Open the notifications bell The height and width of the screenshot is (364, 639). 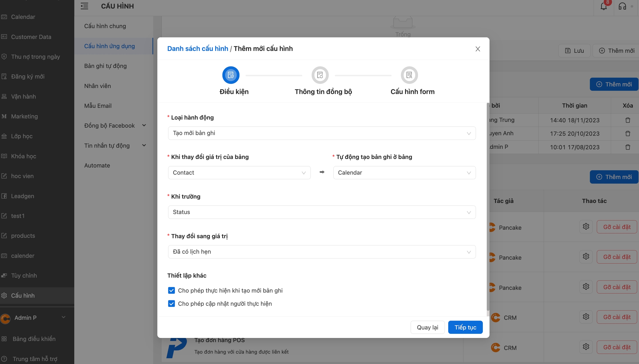(603, 6)
